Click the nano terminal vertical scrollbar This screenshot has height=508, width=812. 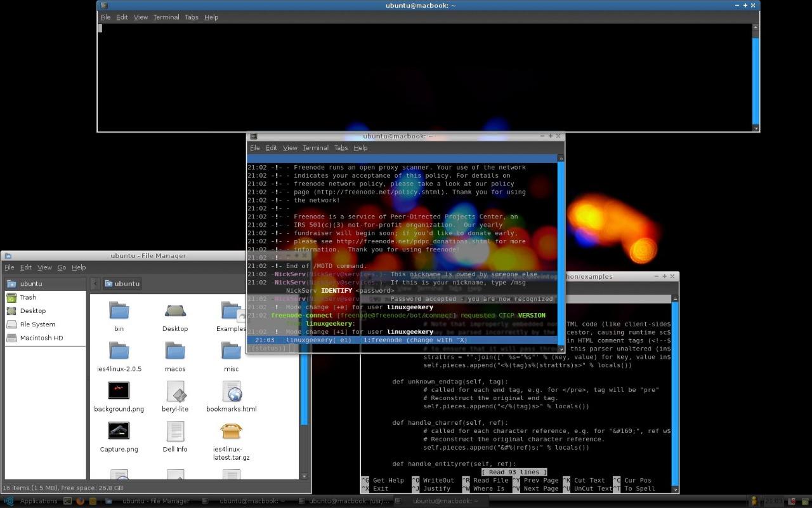coord(675,394)
